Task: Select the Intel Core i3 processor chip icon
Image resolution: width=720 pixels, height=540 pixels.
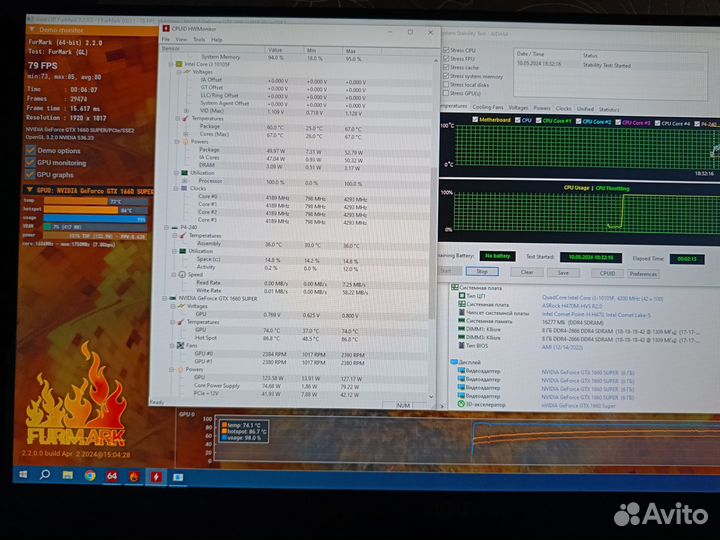Action: click(x=180, y=64)
